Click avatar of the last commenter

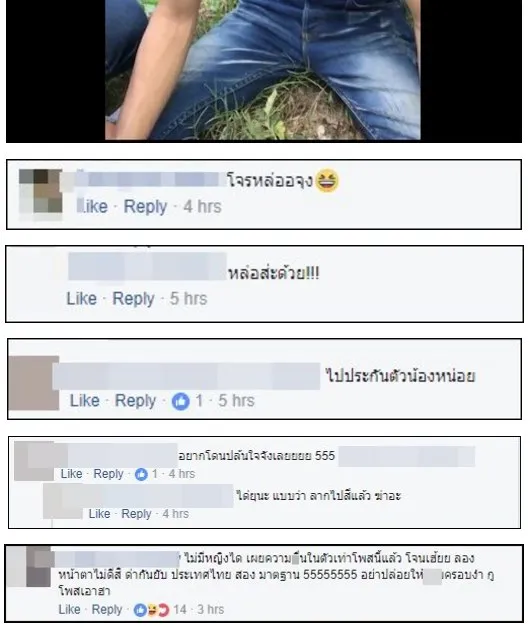pos(29,566)
